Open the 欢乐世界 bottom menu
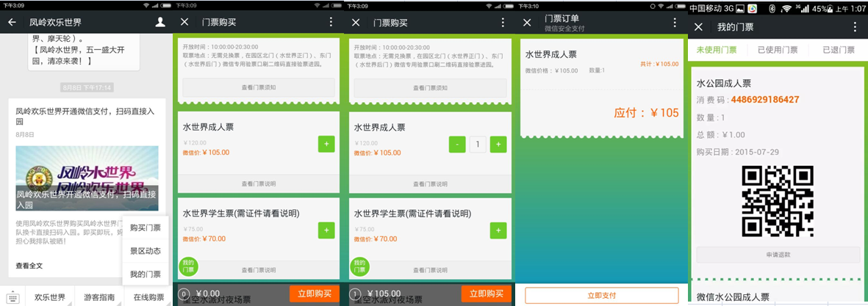The height and width of the screenshot is (306, 868). [x=50, y=297]
